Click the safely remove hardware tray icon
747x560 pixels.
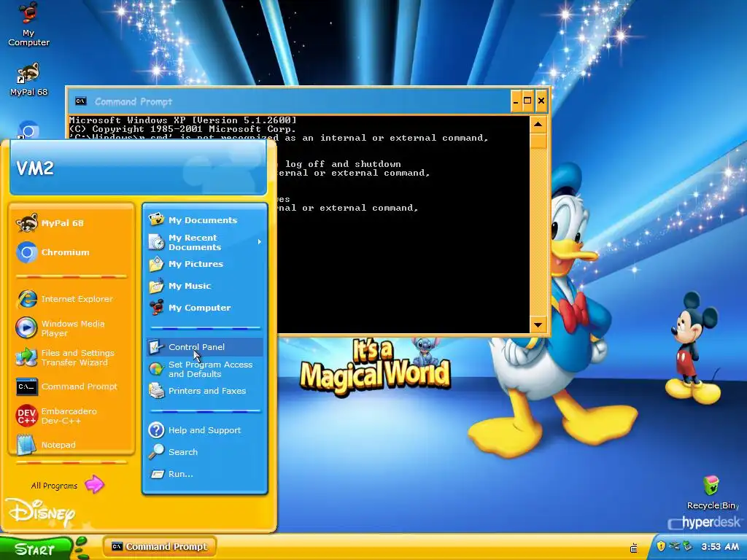[687, 546]
